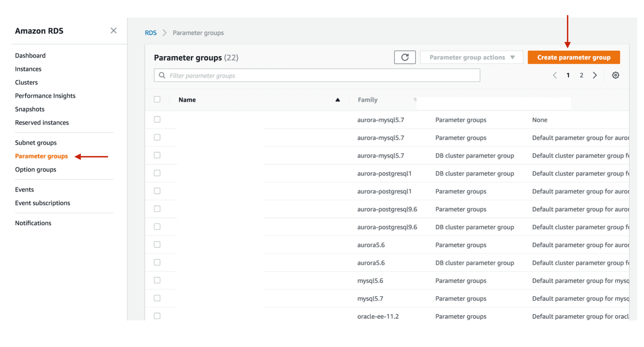Click the mysql5.7 family cell
This screenshot has height=347, width=644.
pos(370,298)
